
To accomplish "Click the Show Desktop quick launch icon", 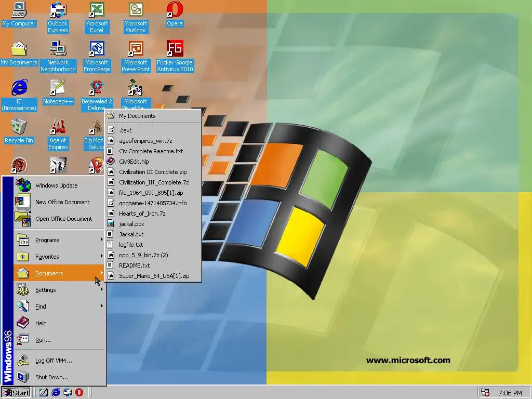I will (x=44, y=393).
